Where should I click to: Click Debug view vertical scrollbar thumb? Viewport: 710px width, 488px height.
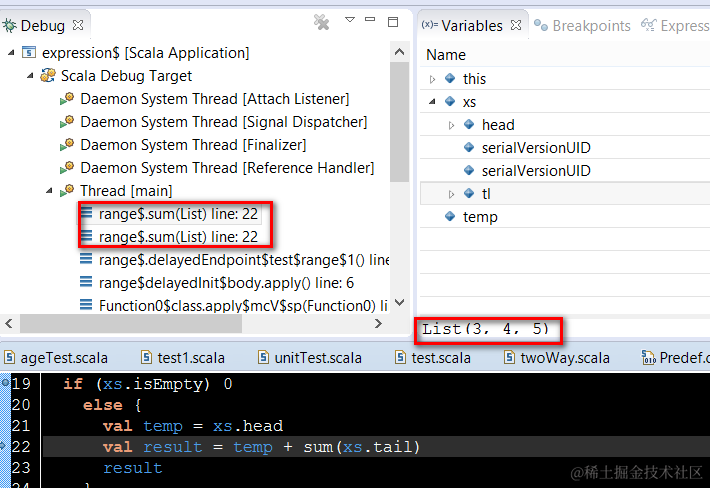point(399,121)
